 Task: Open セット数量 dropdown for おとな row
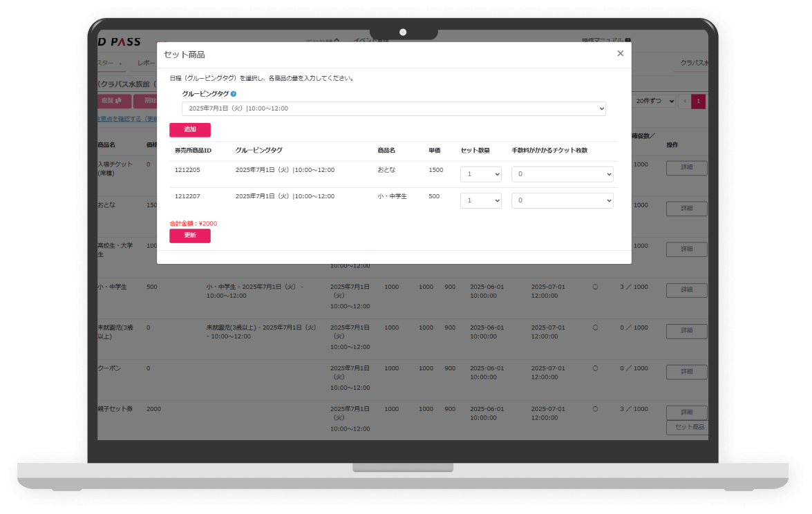481,174
